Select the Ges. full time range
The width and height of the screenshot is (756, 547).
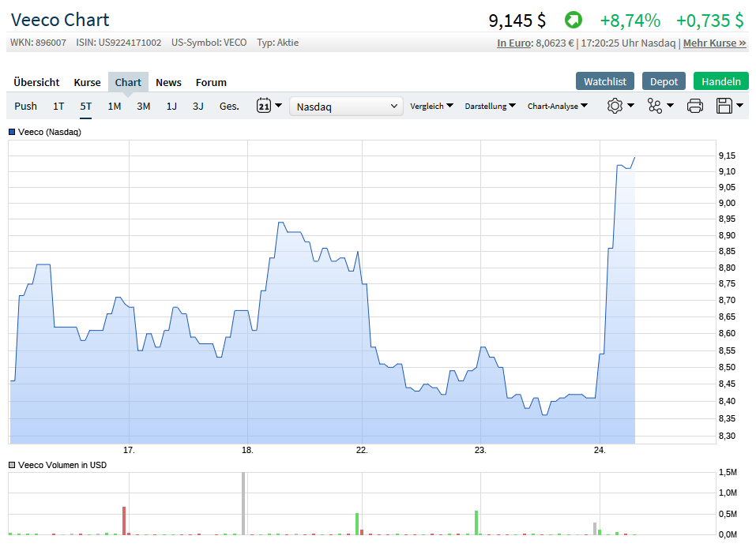229,106
